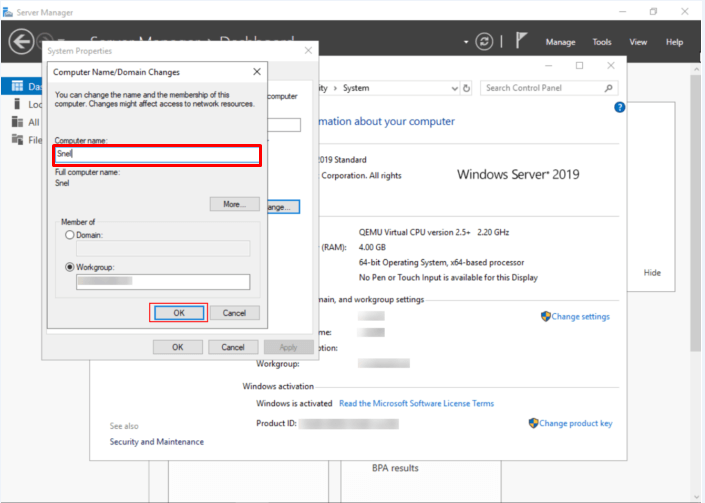Image resolution: width=705 pixels, height=503 pixels.
Task: Select the Dashboard sidebar icon
Action: click(18, 86)
